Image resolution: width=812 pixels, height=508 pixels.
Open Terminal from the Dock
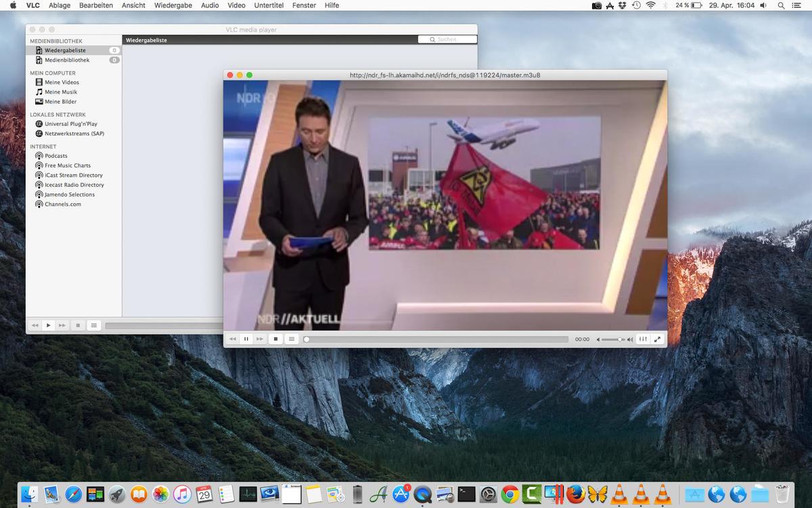pos(466,494)
